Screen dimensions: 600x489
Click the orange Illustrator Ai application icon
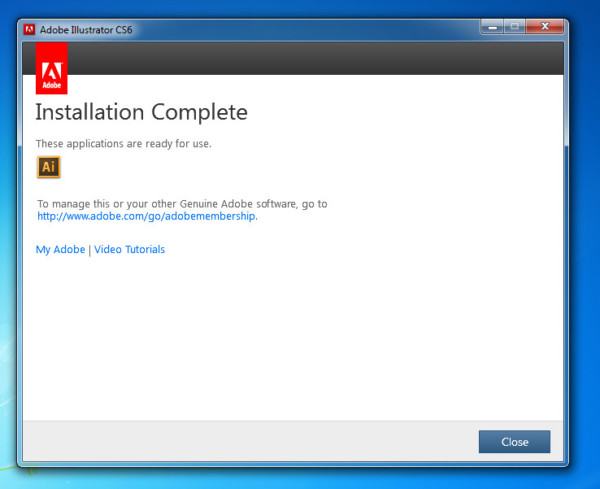pyautogui.click(x=49, y=167)
